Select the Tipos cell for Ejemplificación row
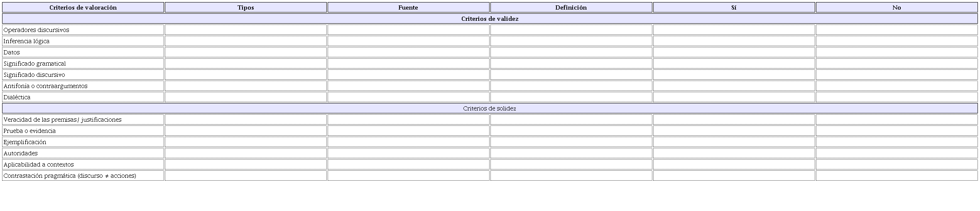Viewport: 980px width, 211px height. [x=246, y=142]
